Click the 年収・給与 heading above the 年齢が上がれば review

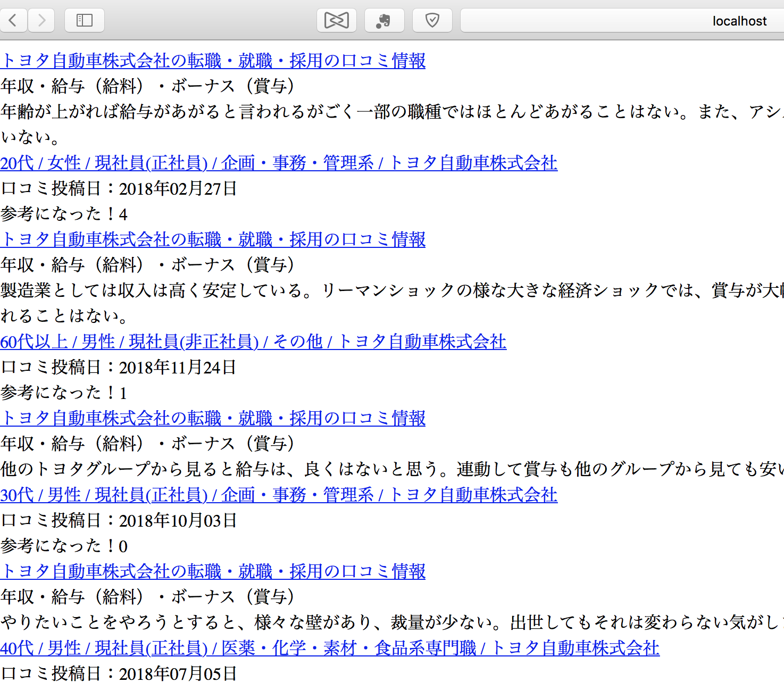148,86
